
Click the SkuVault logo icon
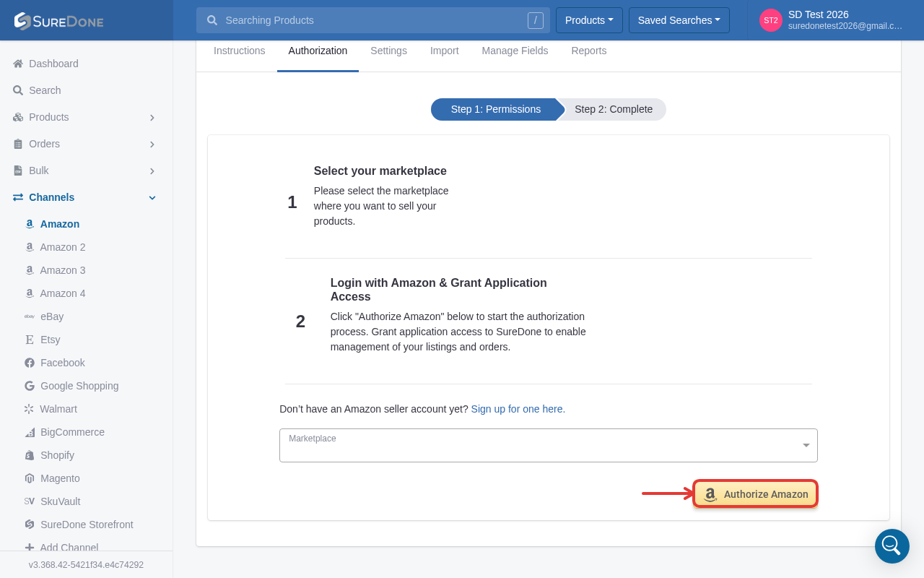30,501
